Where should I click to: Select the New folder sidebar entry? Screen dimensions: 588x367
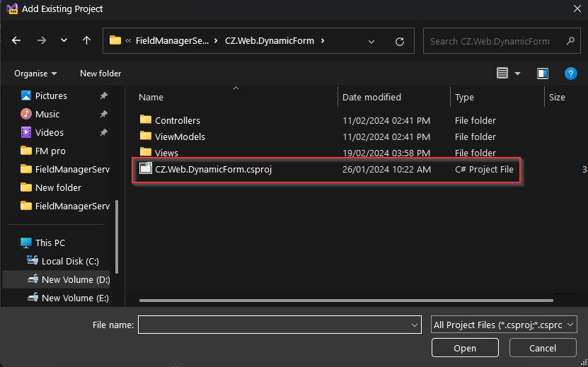coord(58,187)
